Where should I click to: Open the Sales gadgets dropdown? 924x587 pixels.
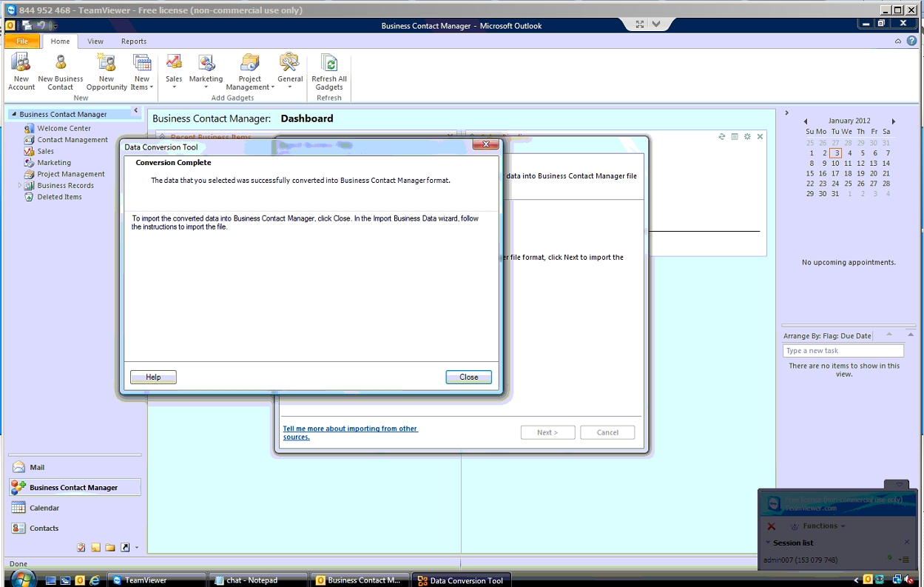[x=174, y=72]
